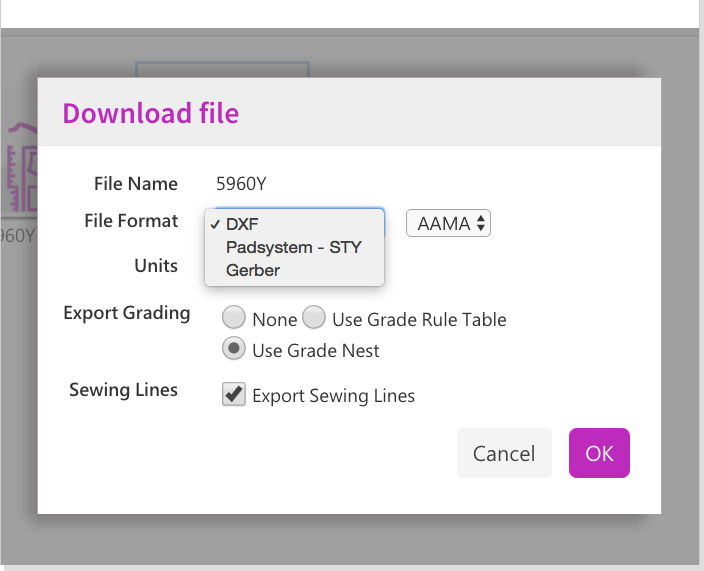This screenshot has height=571, width=704.
Task: Click the File Name label
Action: point(135,184)
